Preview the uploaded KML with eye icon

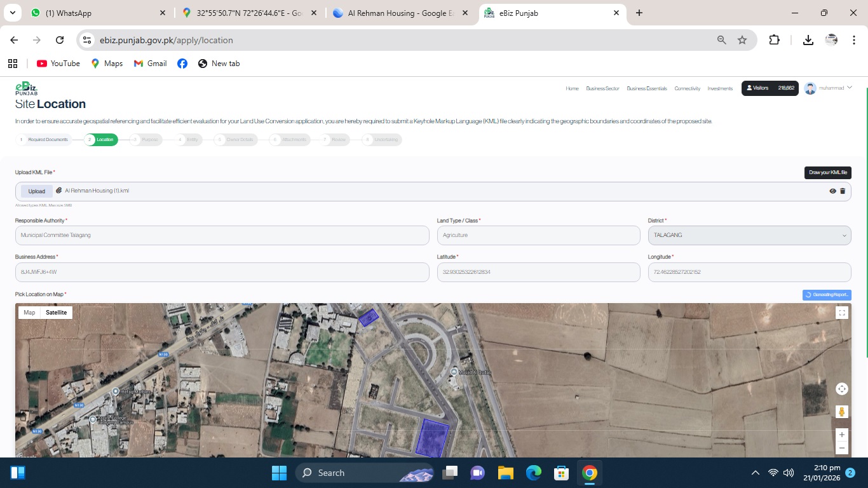pos(832,191)
